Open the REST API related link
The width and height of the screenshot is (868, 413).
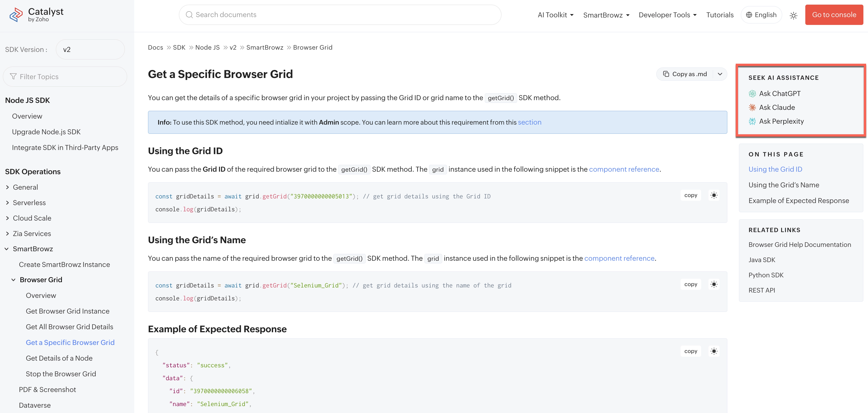pos(762,290)
